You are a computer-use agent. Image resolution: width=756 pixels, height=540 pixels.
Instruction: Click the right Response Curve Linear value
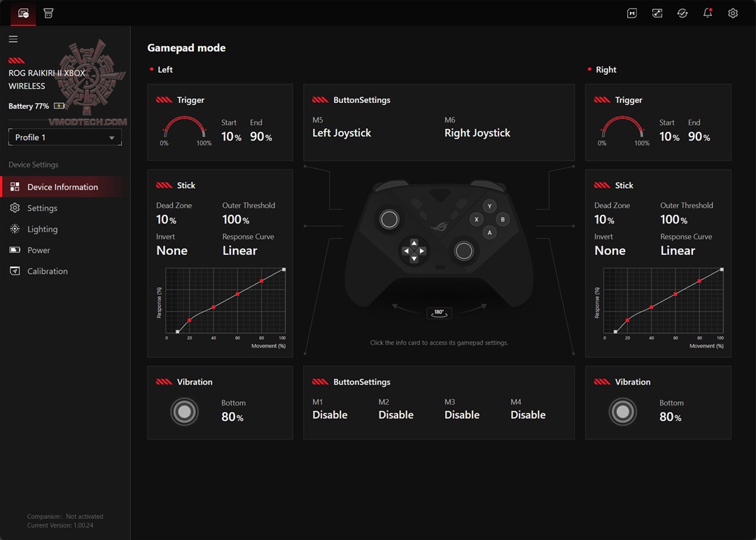coord(678,251)
